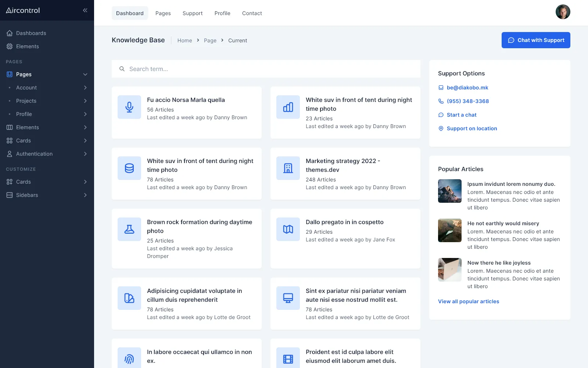The width and height of the screenshot is (588, 368).
Task: Click flask icon on Brown rock card
Action: 129,229
